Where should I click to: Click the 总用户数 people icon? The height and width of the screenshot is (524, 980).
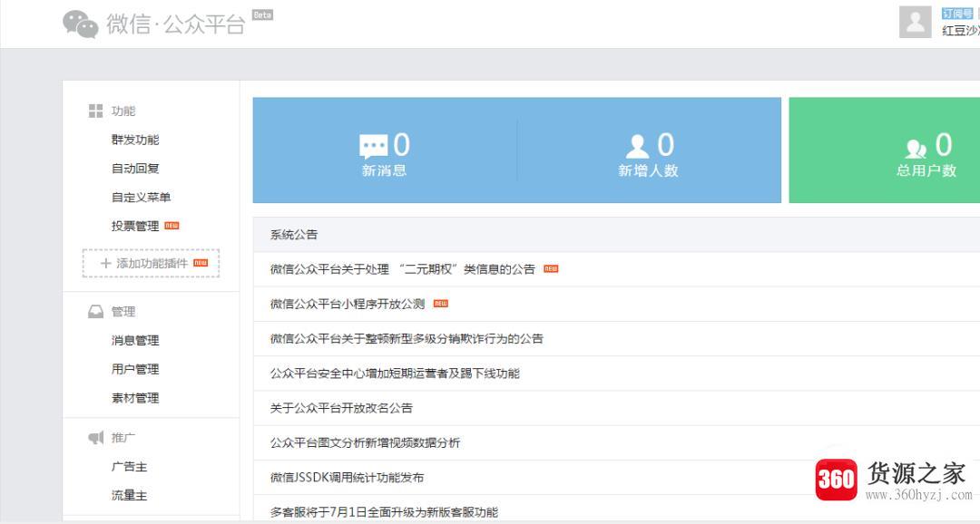916,148
